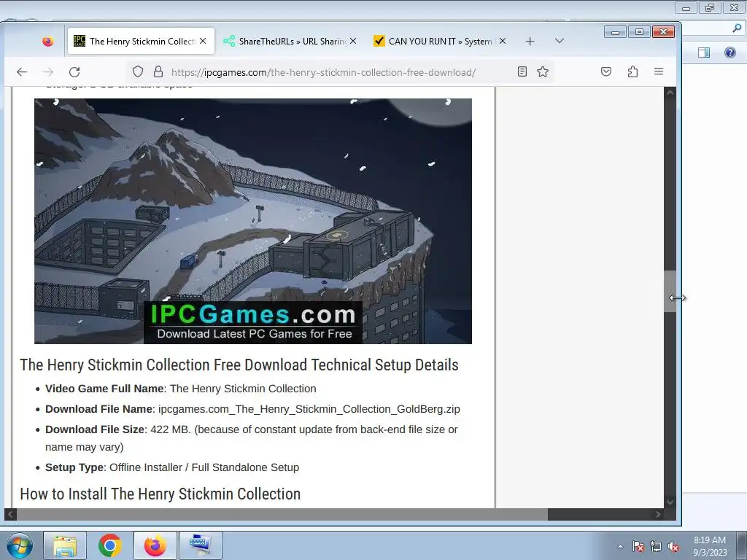
Task: Click horizontal scrollbar right arrow
Action: (658, 514)
